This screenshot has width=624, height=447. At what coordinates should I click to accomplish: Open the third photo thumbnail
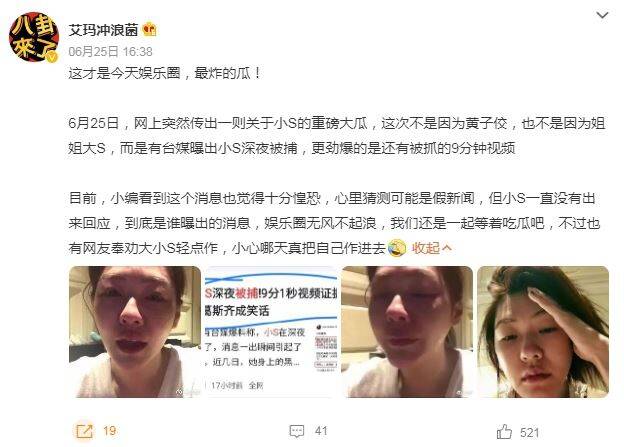[x=407, y=332]
